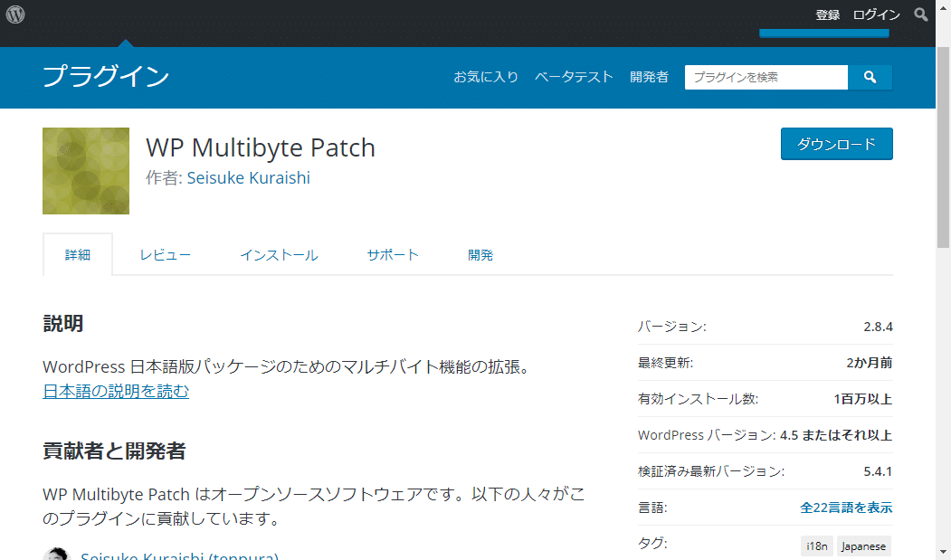Go to the プラグイン heading link
Image resolution: width=951 pixels, height=560 pixels.
106,77
